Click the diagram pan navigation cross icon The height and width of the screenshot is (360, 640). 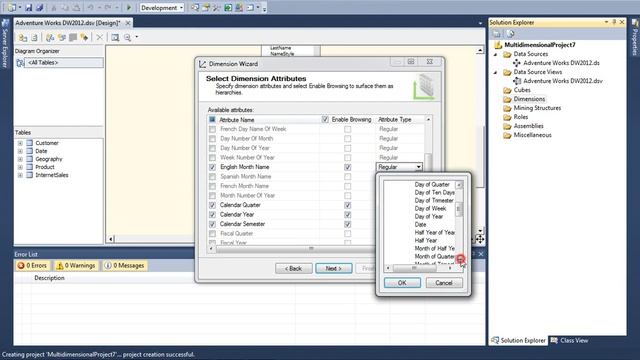tap(480, 240)
